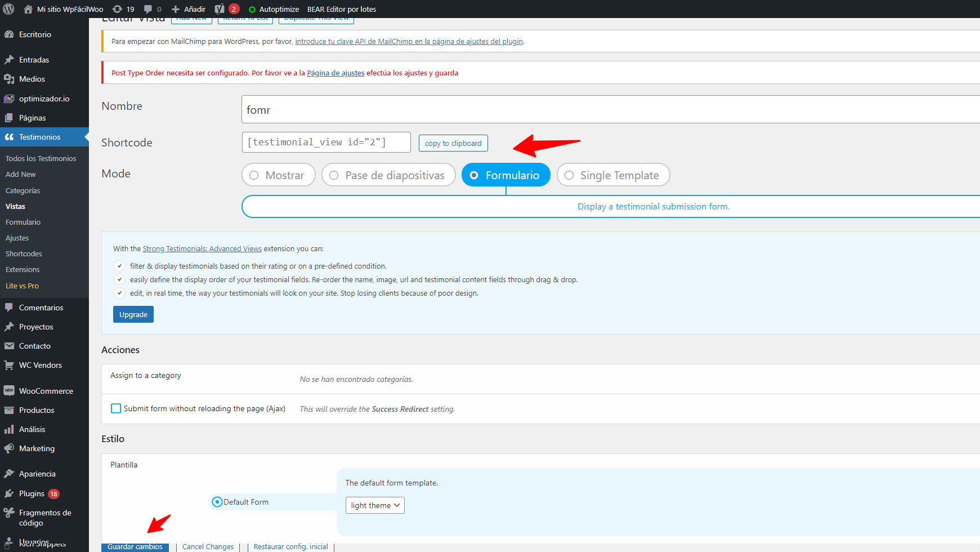Viewport: 980px width, 552px height.
Task: Click the Contacto envelope icon
Action: (x=9, y=346)
